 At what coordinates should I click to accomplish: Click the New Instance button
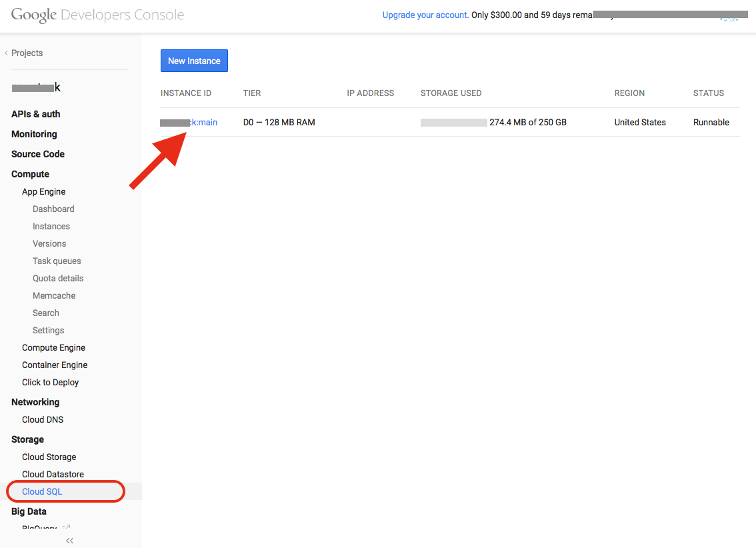[x=194, y=61]
